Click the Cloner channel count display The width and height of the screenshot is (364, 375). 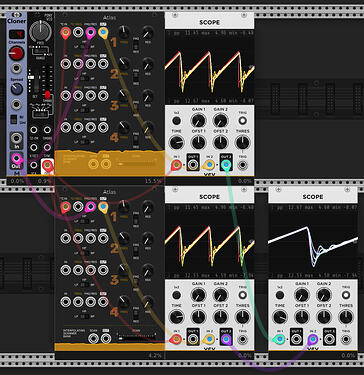(x=16, y=34)
